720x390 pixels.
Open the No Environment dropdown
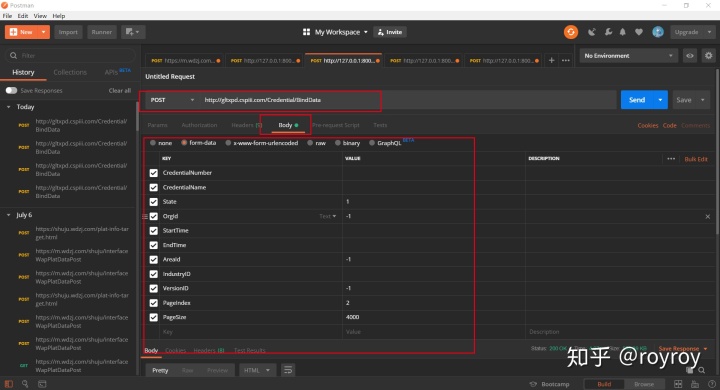coord(628,56)
